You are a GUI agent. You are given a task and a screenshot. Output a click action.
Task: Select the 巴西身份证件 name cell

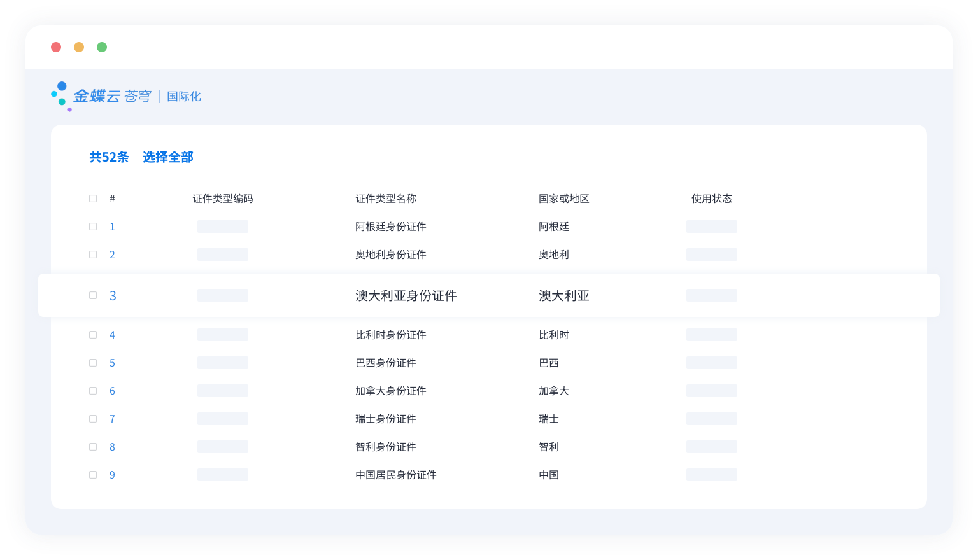[x=386, y=363]
